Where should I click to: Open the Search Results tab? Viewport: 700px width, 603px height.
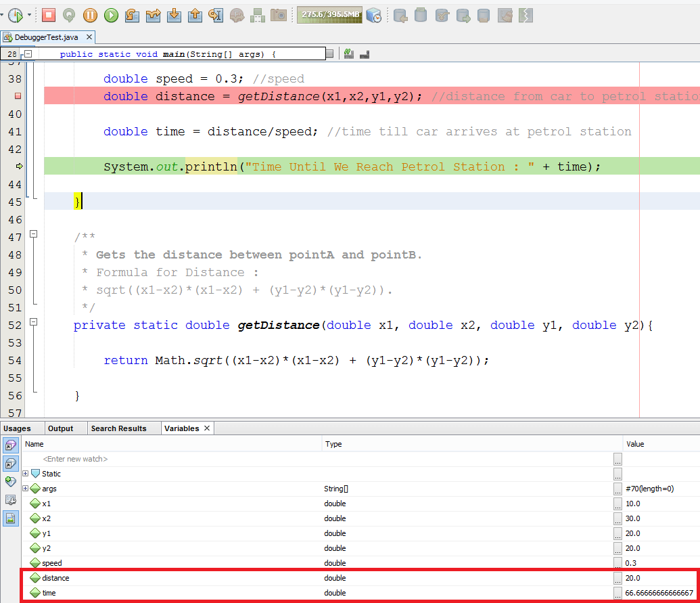[x=118, y=428]
